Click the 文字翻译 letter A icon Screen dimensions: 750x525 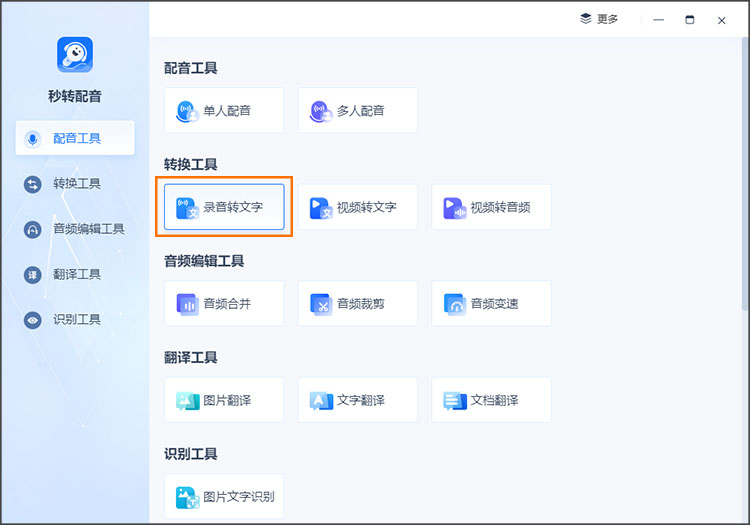pyautogui.click(x=321, y=401)
